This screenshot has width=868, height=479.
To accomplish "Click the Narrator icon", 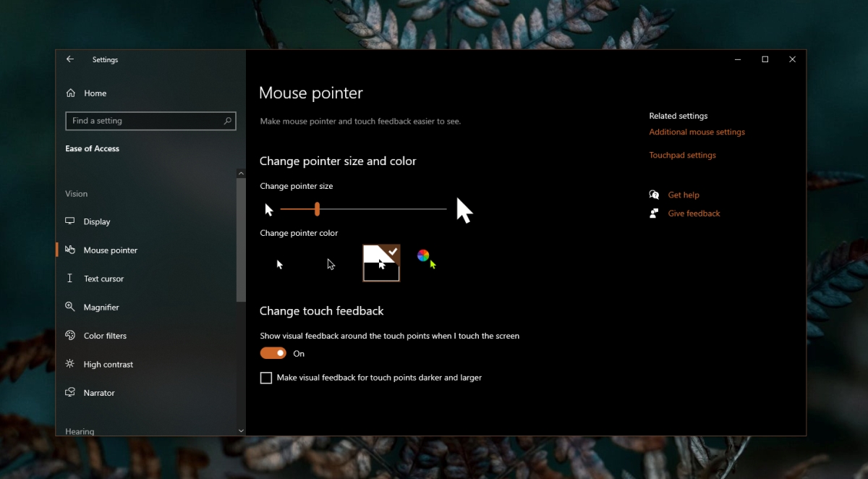I will coord(70,392).
